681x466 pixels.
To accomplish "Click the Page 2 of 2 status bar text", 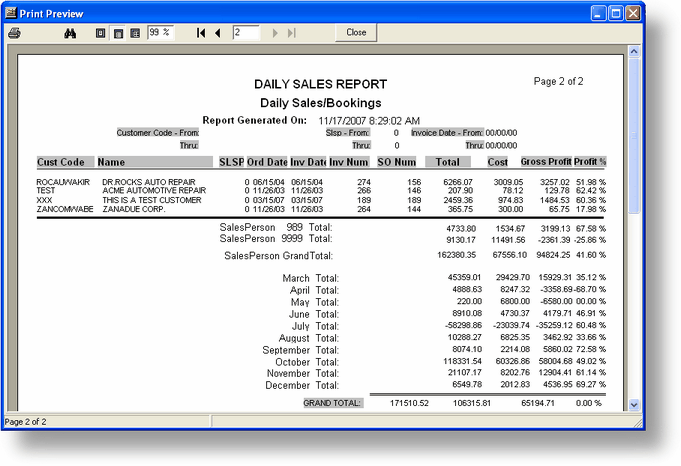I will [x=25, y=422].
